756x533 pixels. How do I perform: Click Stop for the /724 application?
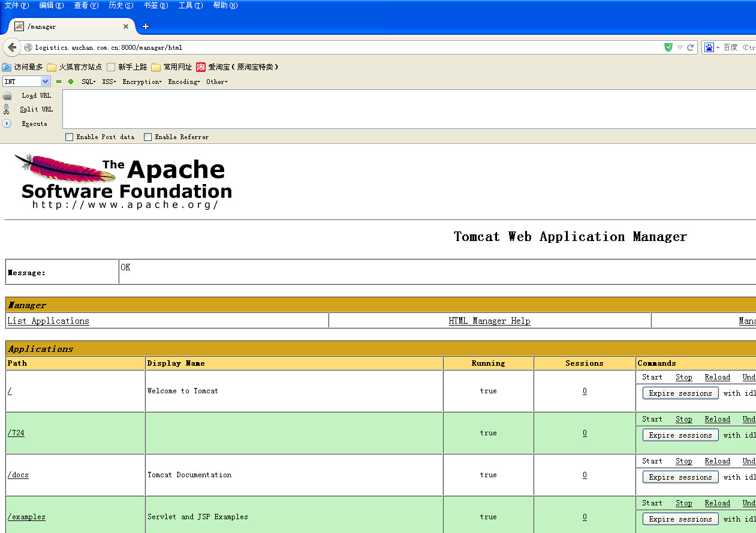pos(684,419)
